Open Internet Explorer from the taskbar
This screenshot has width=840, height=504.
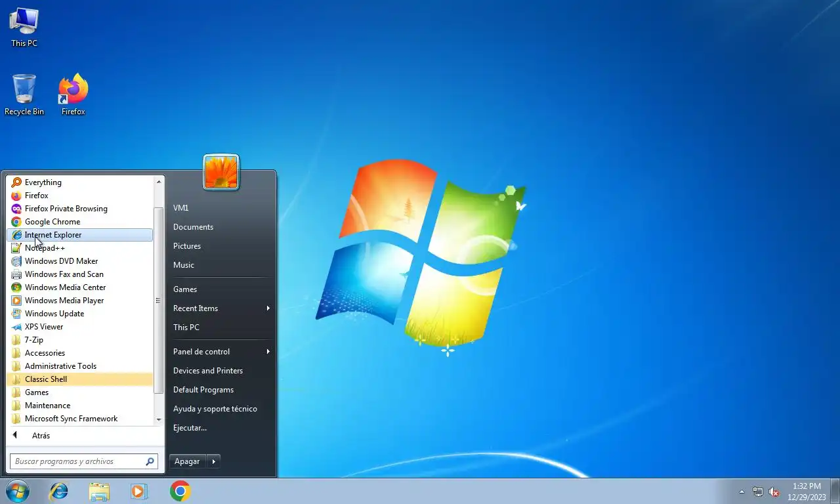click(59, 491)
